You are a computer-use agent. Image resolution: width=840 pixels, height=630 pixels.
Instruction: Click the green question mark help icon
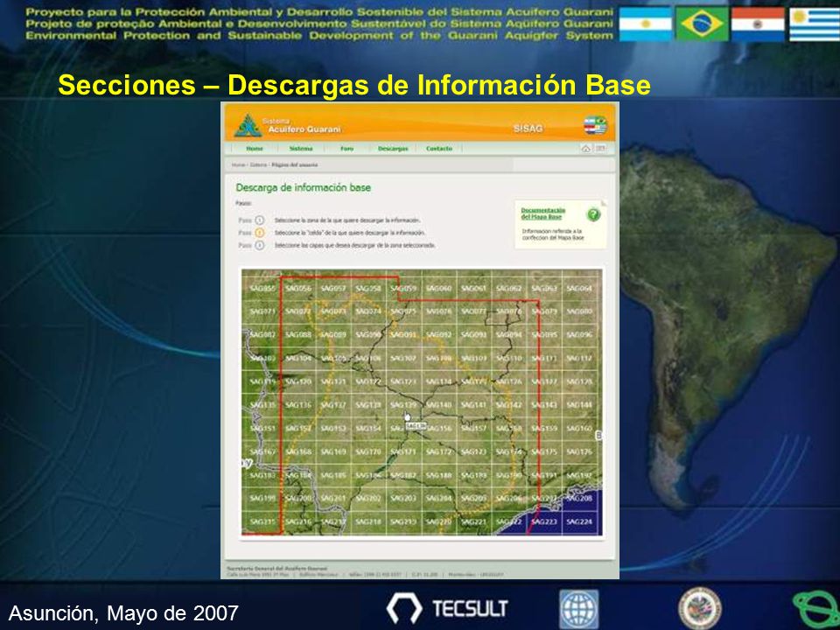pyautogui.click(x=593, y=215)
